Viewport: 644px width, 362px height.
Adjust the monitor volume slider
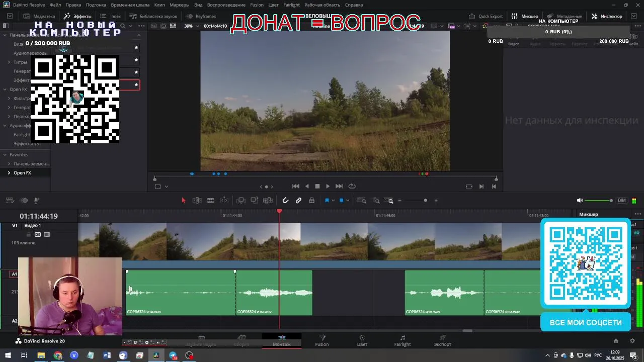pos(599,201)
